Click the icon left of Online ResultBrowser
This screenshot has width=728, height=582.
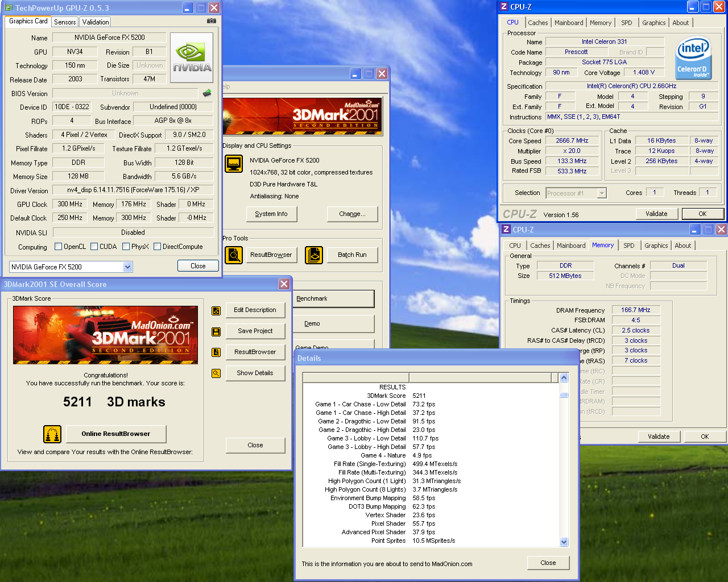pos(52,434)
